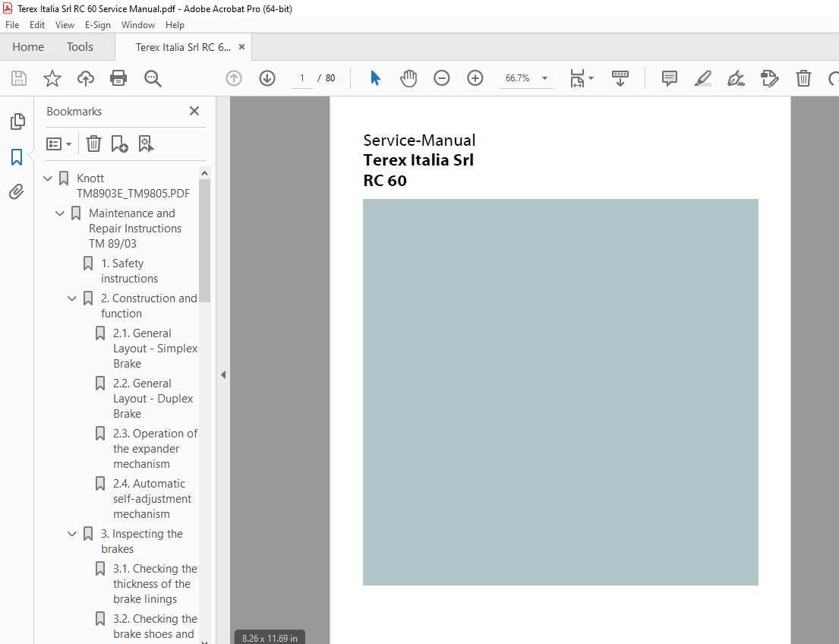Open the E-Sign menu

(98, 24)
